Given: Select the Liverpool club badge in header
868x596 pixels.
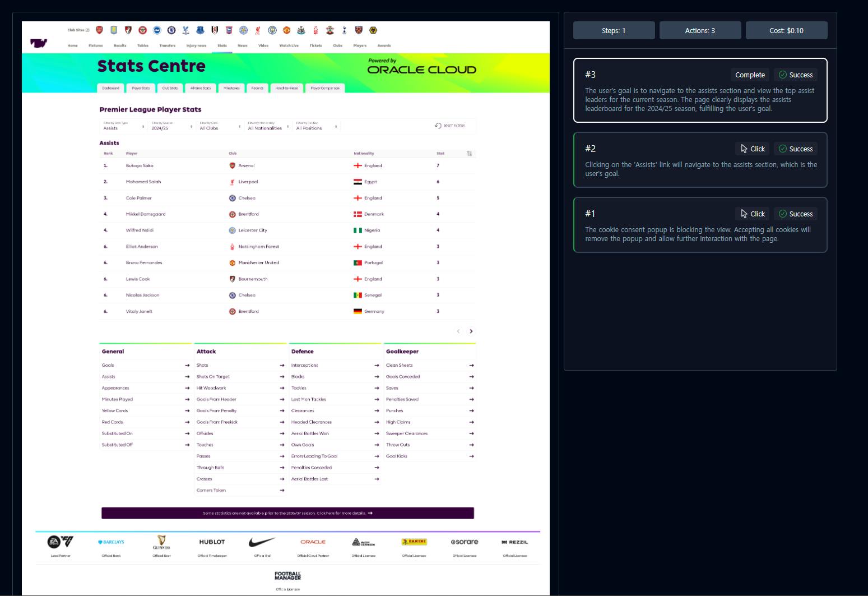Looking at the screenshot, I should 258,30.
